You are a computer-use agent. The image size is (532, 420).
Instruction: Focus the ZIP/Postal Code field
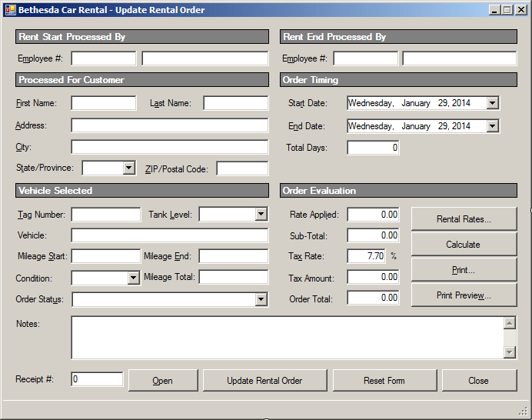tap(242, 168)
